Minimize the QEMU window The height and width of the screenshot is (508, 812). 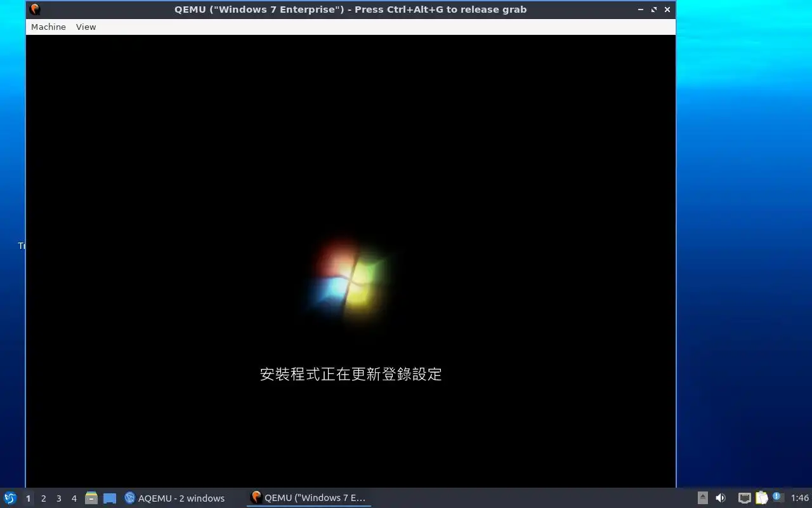641,10
